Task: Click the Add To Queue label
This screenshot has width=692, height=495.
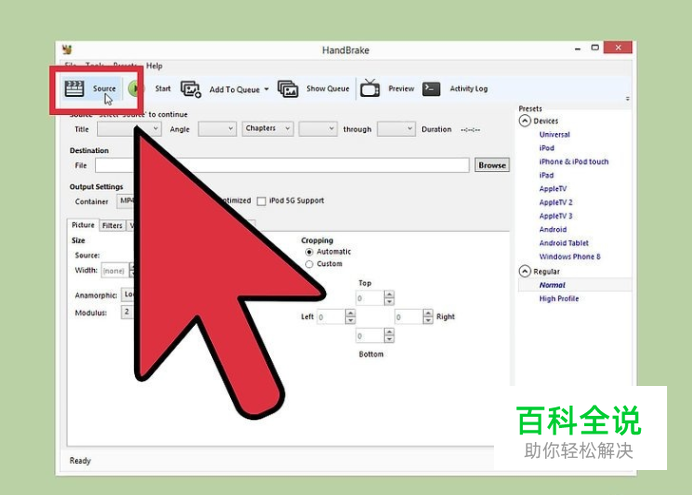Action: 234,90
